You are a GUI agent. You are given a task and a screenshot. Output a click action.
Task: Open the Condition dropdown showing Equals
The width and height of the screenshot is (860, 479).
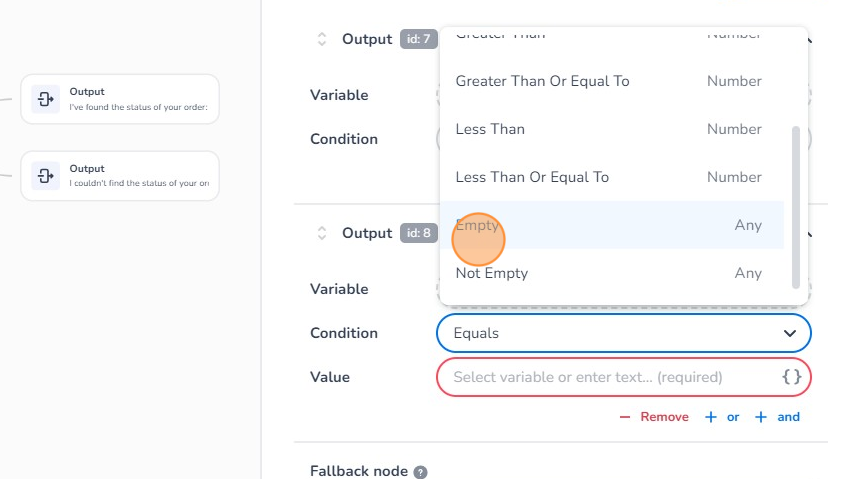[610, 333]
